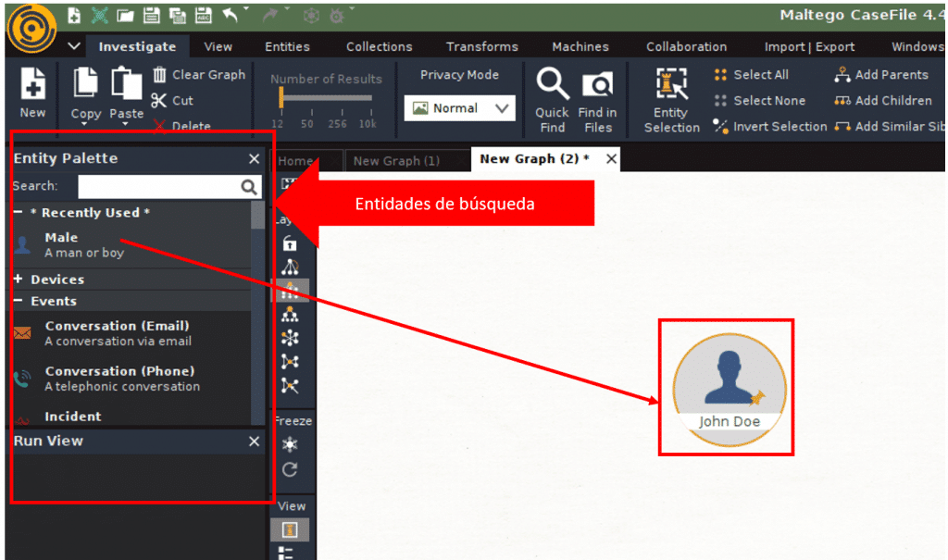Open Quick Find
Viewport: 948px width, 560px height.
pos(552,100)
